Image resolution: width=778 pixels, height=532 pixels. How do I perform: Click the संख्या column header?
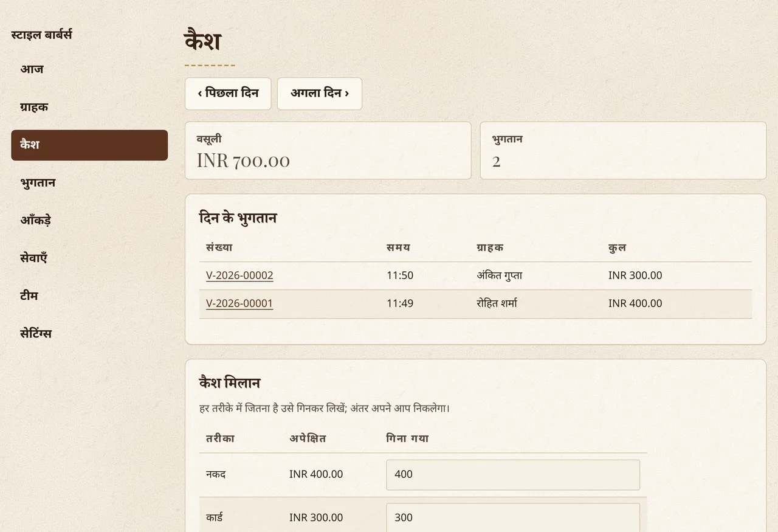click(x=219, y=247)
